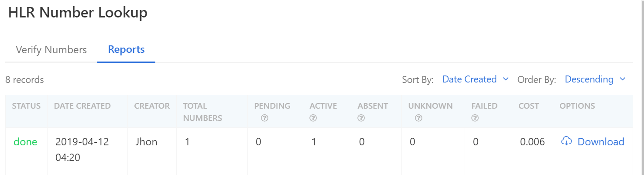This screenshot has width=644, height=175.
Task: Click the chevron beside Date Created
Action: click(x=506, y=79)
